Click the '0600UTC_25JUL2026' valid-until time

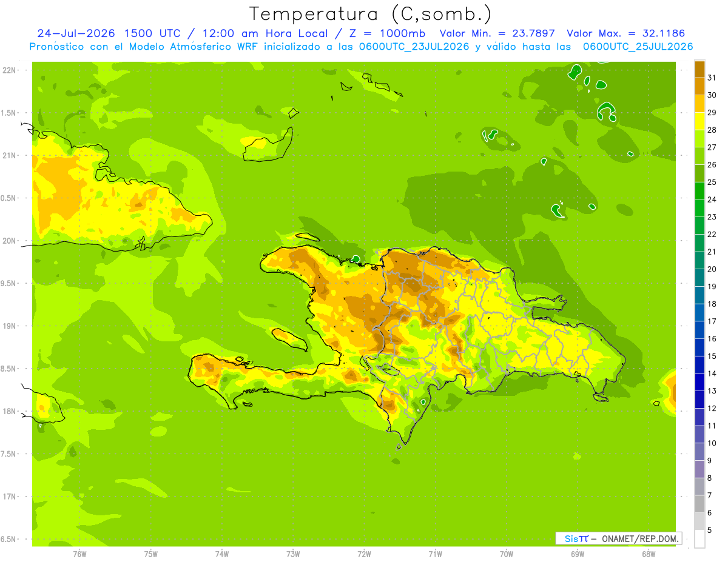[638, 47]
